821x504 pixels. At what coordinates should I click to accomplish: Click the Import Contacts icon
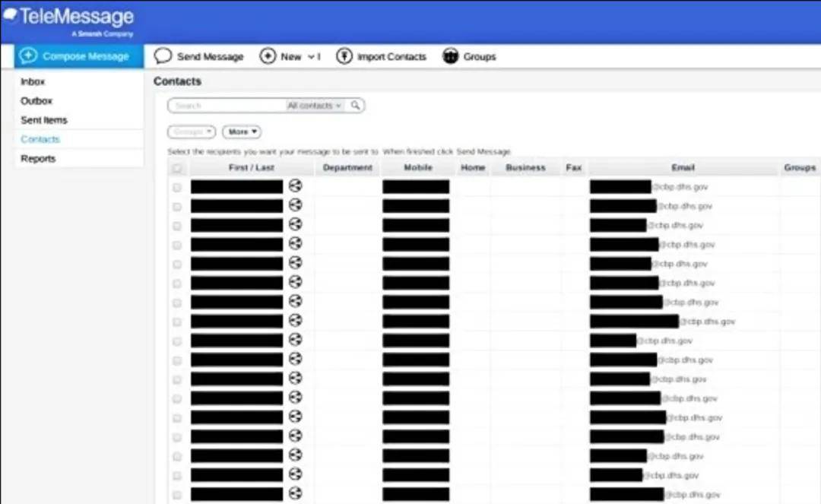pyautogui.click(x=344, y=56)
